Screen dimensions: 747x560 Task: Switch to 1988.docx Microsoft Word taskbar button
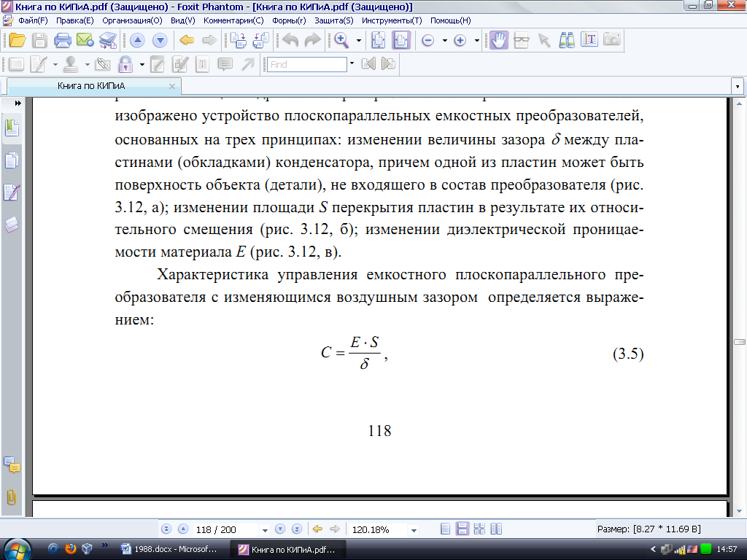171,550
